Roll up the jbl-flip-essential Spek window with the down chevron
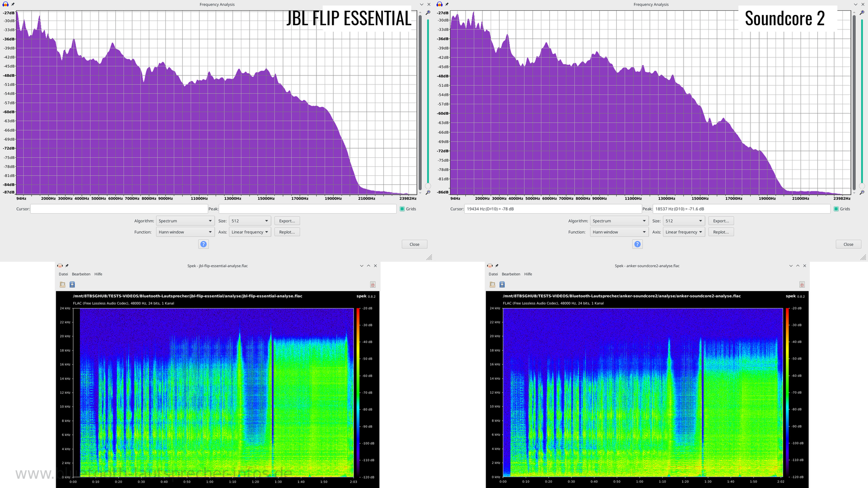Image resolution: width=868 pixels, height=488 pixels. coord(362,266)
